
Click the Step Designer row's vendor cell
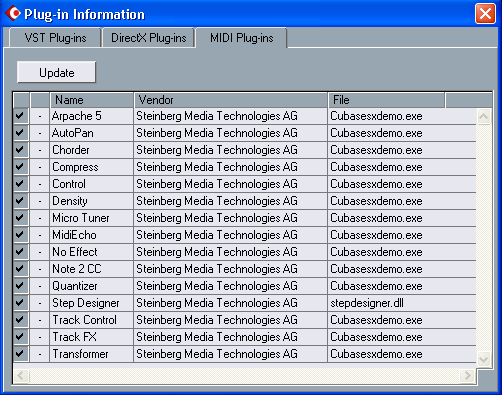point(231,303)
